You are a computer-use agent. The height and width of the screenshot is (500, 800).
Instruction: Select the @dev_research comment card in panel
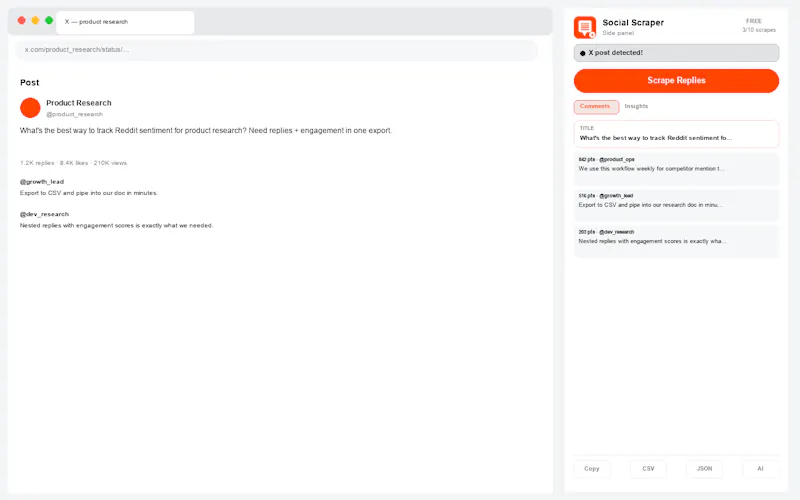pyautogui.click(x=676, y=241)
